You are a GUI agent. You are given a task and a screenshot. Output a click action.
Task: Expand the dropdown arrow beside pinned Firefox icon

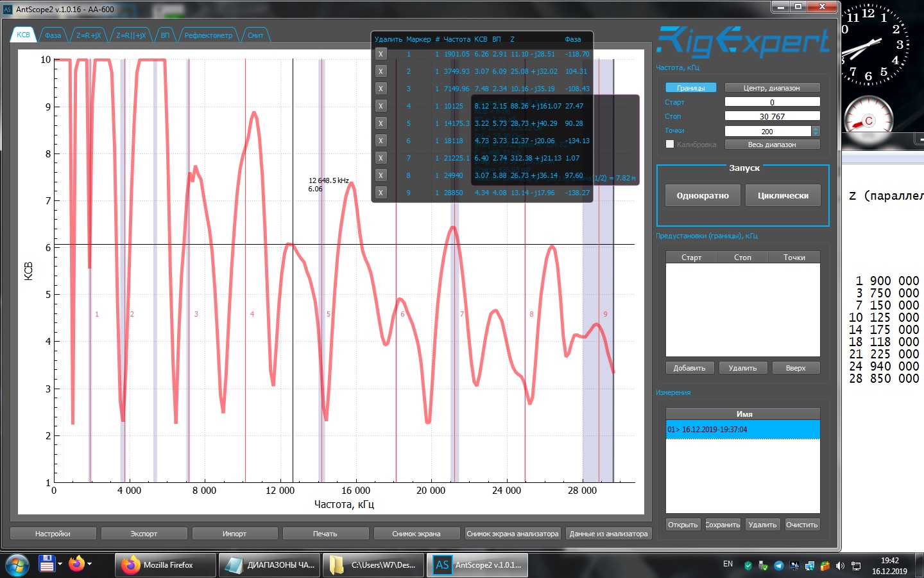pyautogui.click(x=89, y=564)
